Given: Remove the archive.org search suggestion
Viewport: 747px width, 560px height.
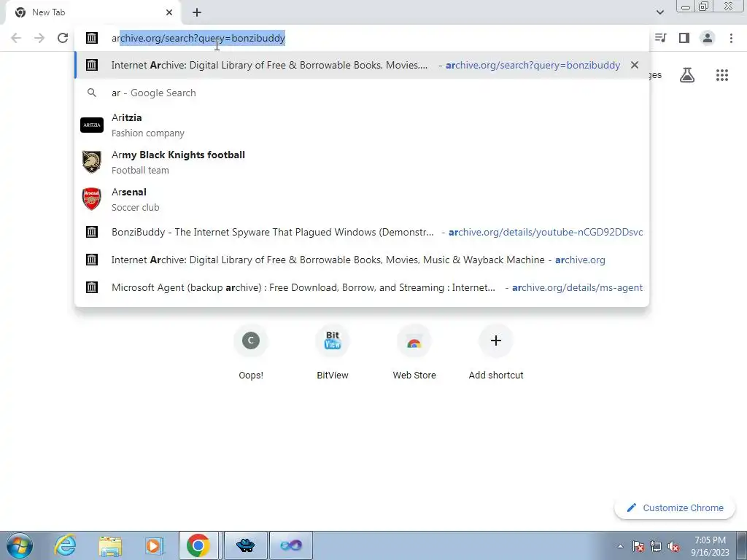Looking at the screenshot, I should click(634, 65).
